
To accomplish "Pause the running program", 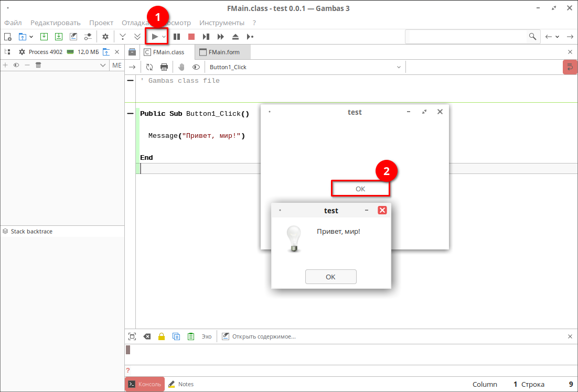I will [x=177, y=37].
